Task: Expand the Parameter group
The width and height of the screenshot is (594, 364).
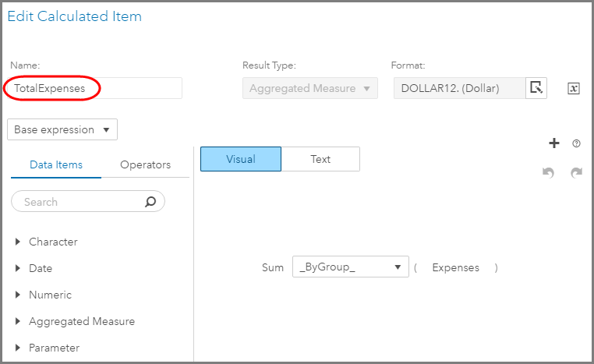Action: coord(18,348)
